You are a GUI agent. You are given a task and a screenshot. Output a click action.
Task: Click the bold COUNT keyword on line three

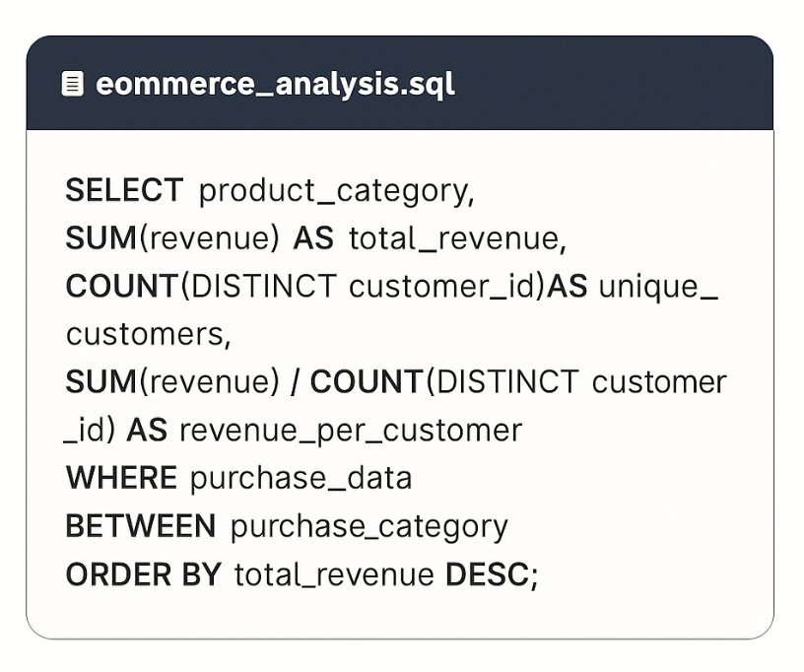[121, 286]
